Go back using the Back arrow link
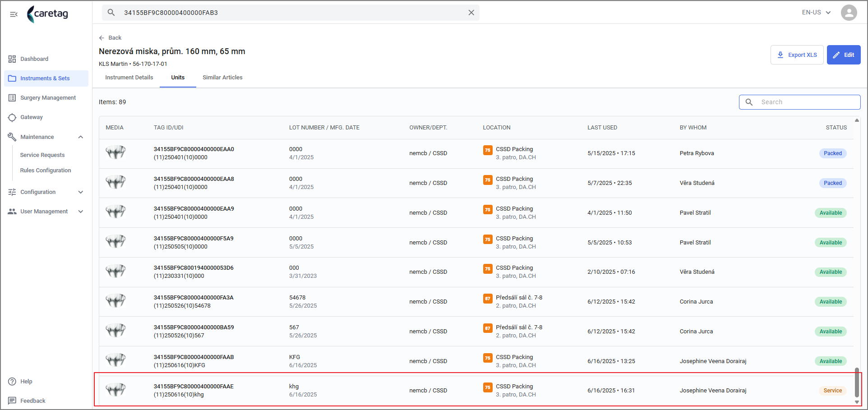868x410 pixels. pos(110,38)
